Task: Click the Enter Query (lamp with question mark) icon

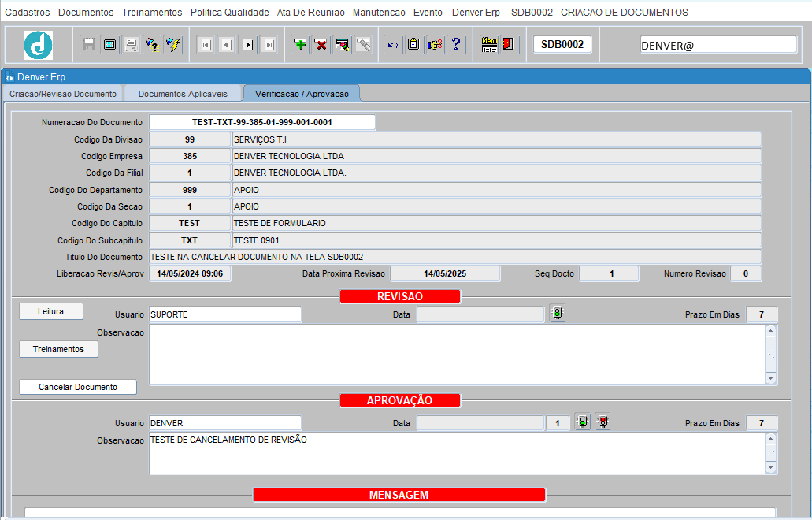Action: tap(152, 45)
